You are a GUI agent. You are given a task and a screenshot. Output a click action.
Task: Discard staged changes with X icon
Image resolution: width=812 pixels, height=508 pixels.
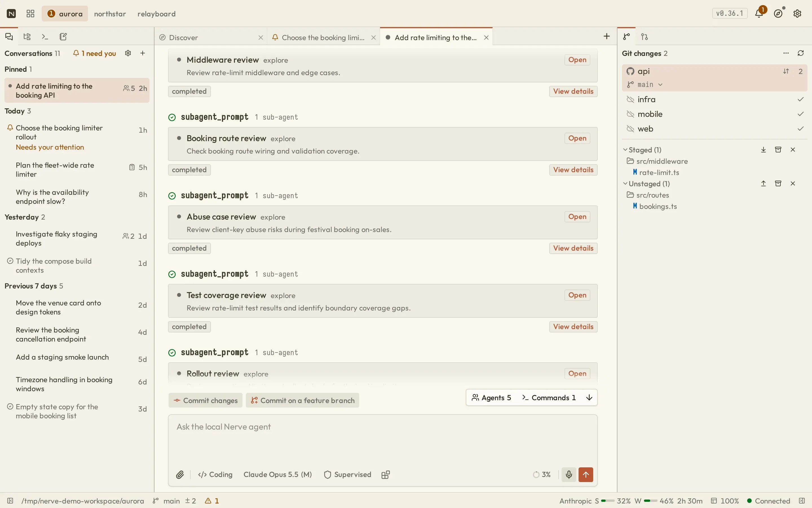pyautogui.click(x=793, y=150)
